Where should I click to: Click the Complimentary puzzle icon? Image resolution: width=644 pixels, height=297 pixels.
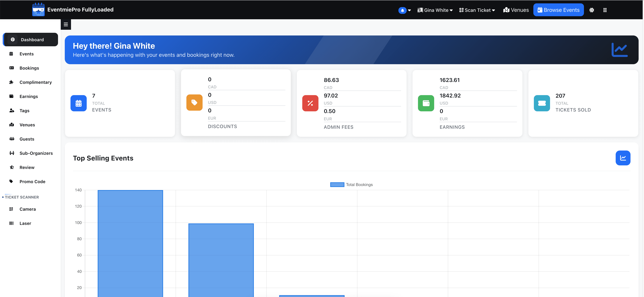pyautogui.click(x=11, y=82)
